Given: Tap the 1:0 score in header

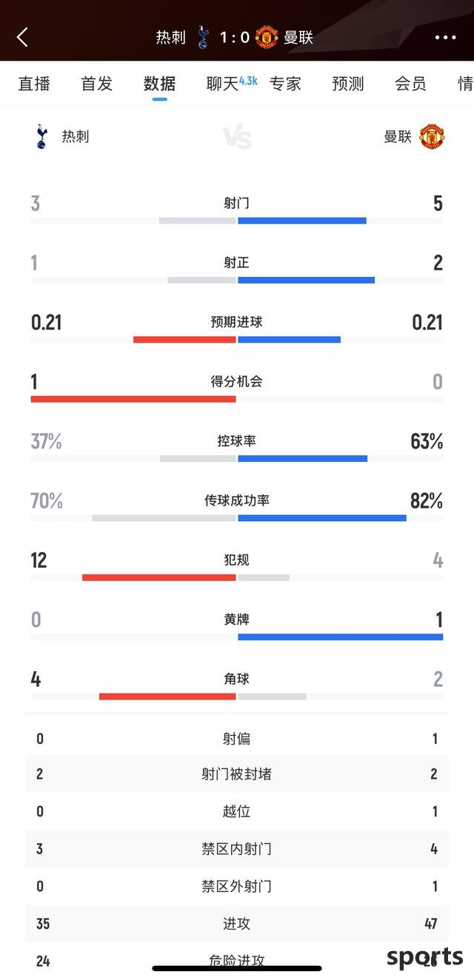Looking at the screenshot, I should click(x=235, y=37).
